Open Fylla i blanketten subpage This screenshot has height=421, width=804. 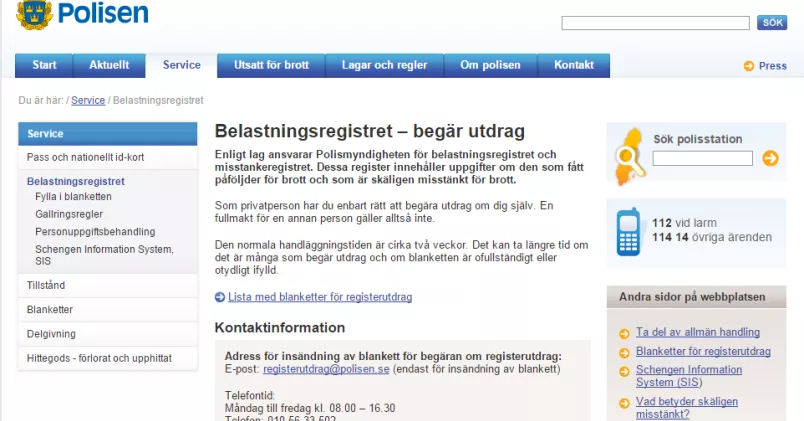tap(73, 196)
